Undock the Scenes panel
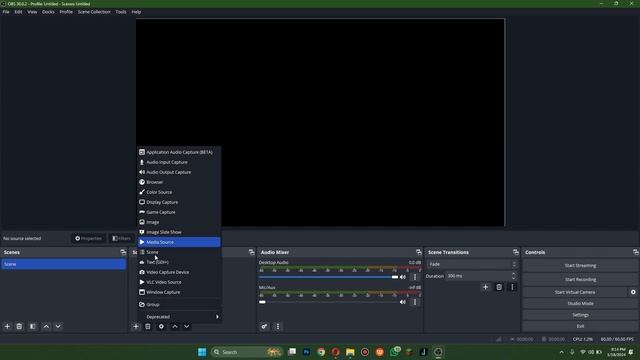640x360 pixels. pos(123,252)
